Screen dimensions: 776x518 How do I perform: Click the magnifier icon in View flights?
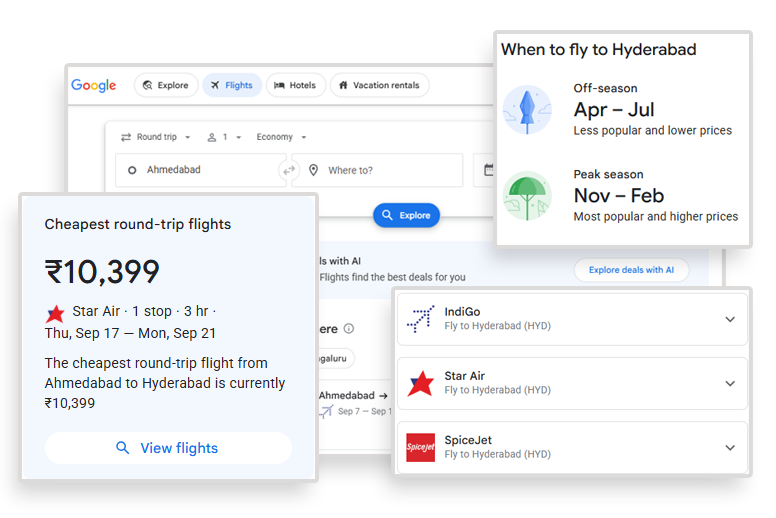pyautogui.click(x=122, y=448)
